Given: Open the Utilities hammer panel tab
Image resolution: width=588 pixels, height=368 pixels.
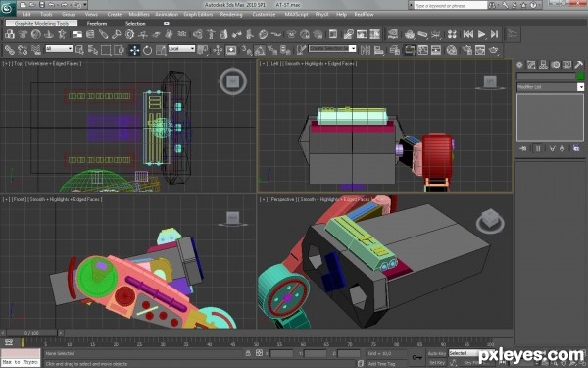Looking at the screenshot, I should (x=578, y=65).
